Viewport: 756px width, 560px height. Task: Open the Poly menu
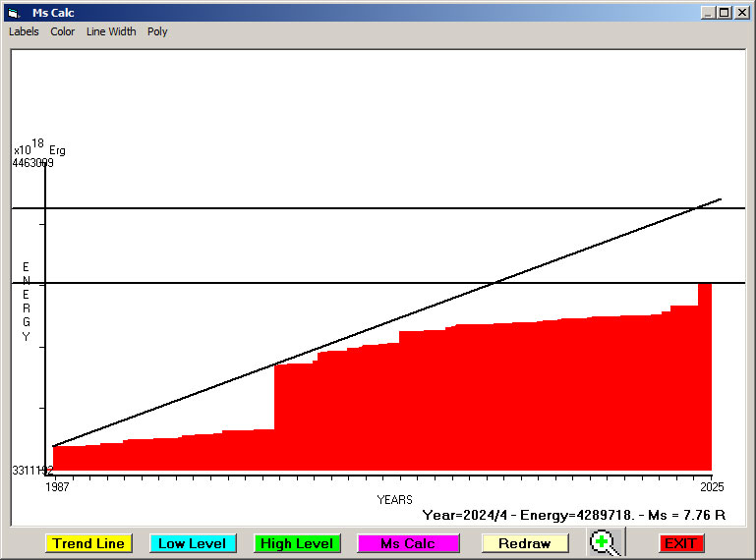tap(157, 31)
